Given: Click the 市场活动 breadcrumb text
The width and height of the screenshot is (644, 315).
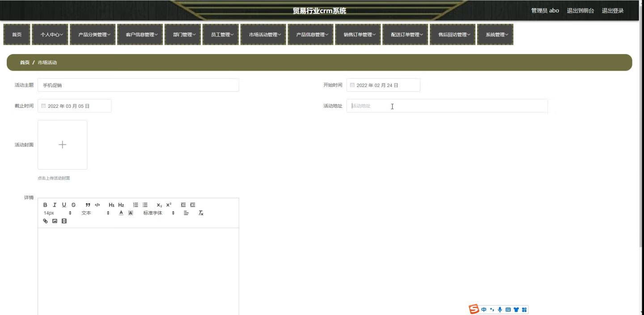Looking at the screenshot, I should tap(47, 63).
